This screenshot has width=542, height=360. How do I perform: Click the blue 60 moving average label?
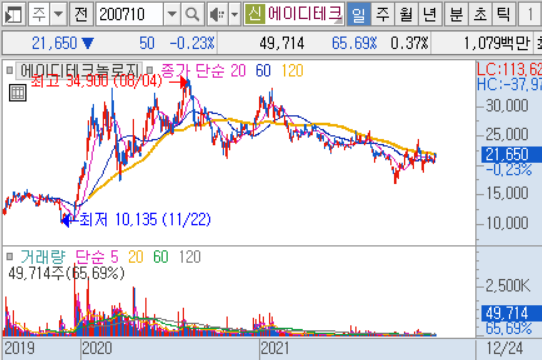(x=263, y=71)
